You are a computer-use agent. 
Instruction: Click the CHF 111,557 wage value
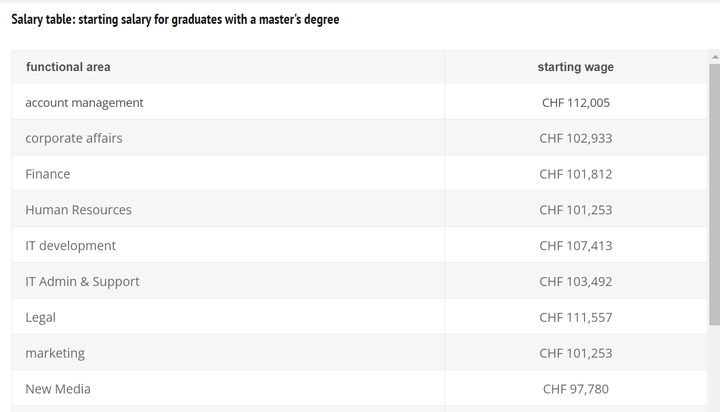tap(575, 317)
